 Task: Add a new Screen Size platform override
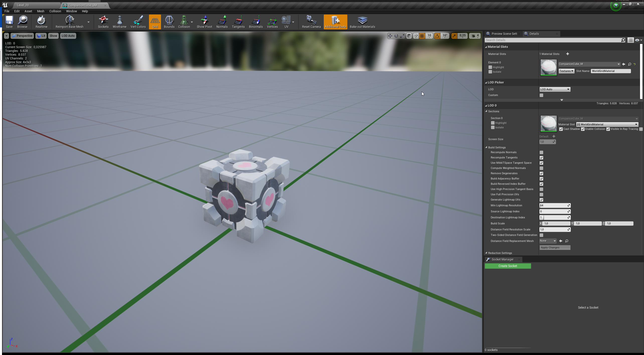[x=554, y=136]
